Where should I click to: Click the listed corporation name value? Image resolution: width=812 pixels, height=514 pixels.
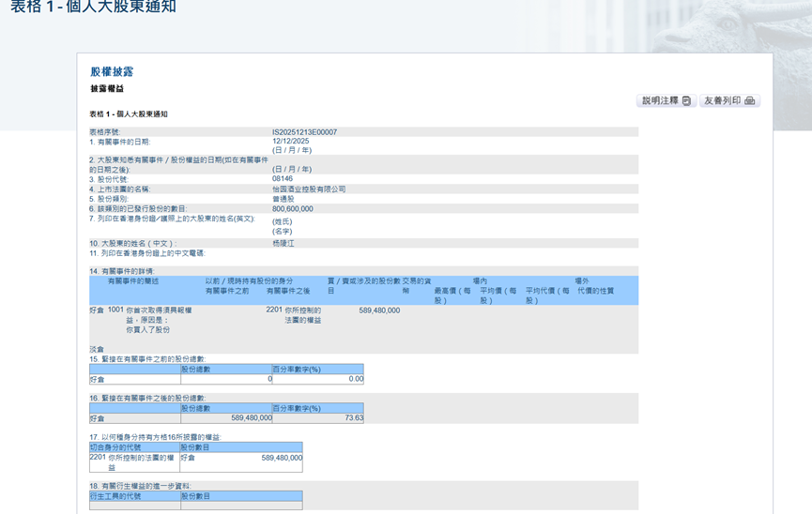(x=309, y=189)
